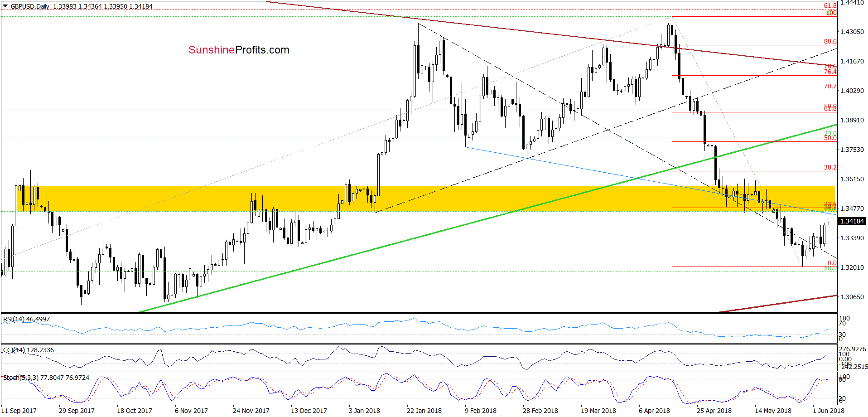Click the 1.44410 price axis label
The image size is (868, 417).
tap(852, 2)
